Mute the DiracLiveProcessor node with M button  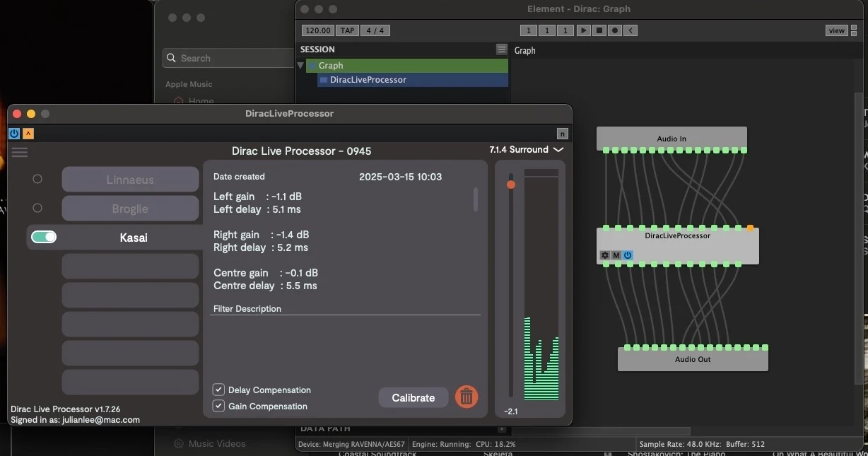(616, 255)
